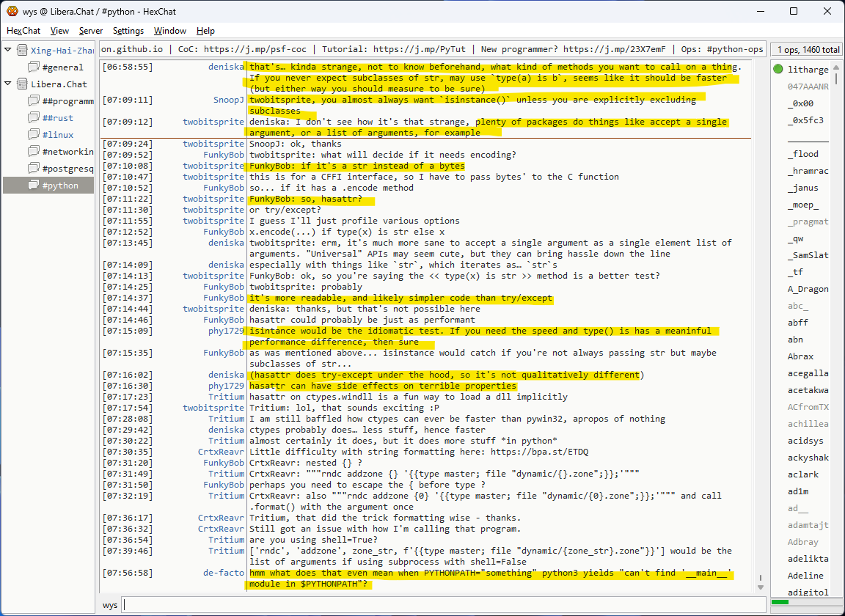The width and height of the screenshot is (845, 616).
Task: Click the green lag meter bar
Action: tap(780, 603)
